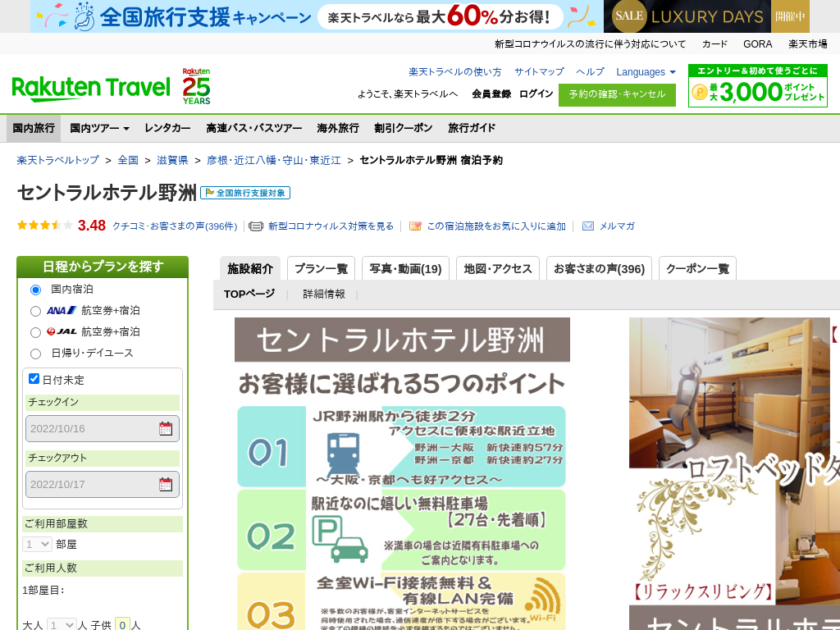Click この宿泊施設をお気に入りに追加 link
Screen dimensions: 840x630
(496, 226)
